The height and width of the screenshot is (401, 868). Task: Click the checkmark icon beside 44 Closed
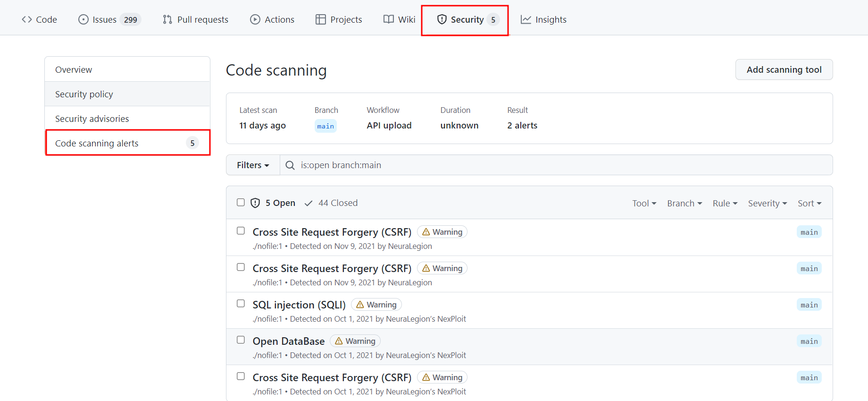point(309,203)
